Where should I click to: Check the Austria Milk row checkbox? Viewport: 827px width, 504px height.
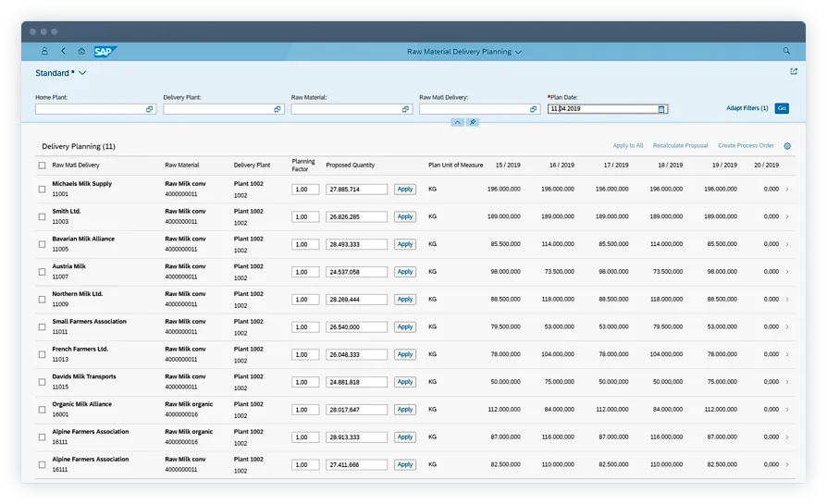pos(43,272)
